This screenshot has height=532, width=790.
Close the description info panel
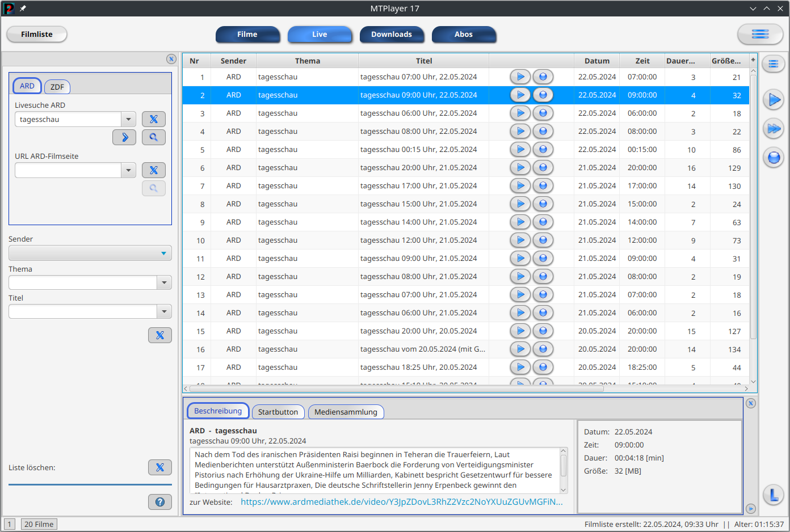pos(751,403)
